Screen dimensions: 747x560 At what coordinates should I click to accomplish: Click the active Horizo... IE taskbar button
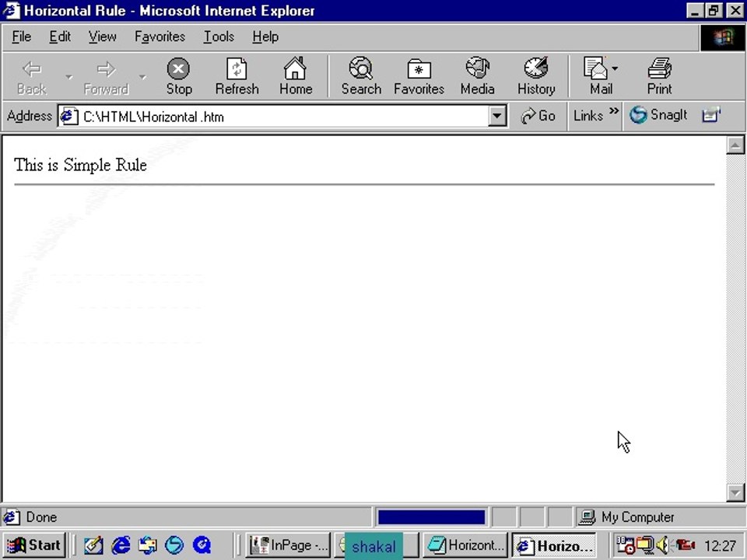click(555, 544)
